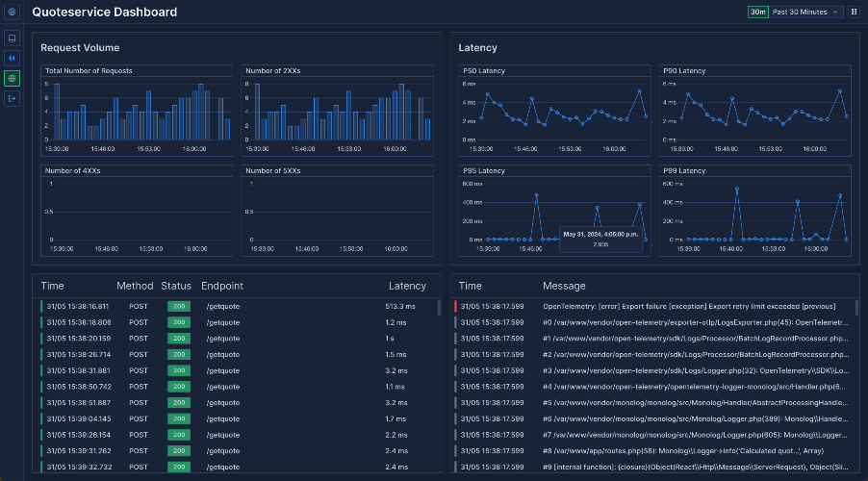Open the signal waves icon in the sidebar
This screenshot has height=481, width=868.
(x=12, y=58)
